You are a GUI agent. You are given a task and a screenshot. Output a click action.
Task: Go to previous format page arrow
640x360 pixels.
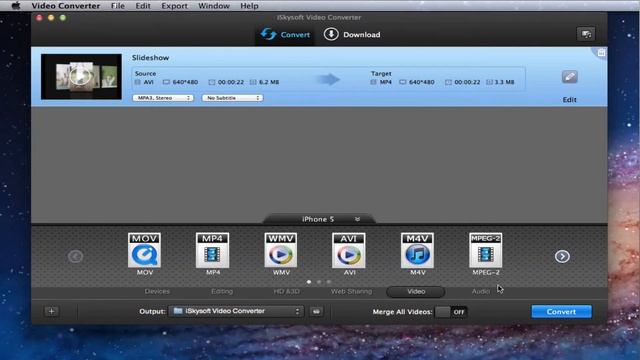tap(75, 256)
